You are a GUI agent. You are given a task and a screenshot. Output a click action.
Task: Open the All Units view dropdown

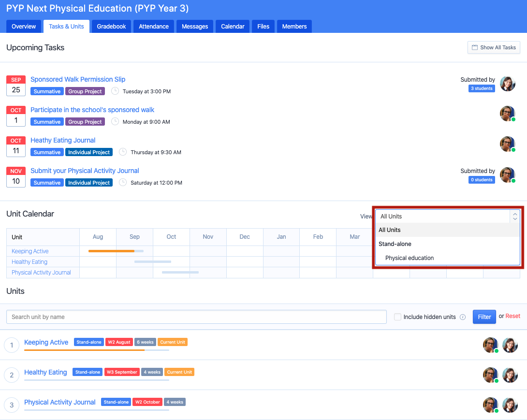click(x=447, y=217)
